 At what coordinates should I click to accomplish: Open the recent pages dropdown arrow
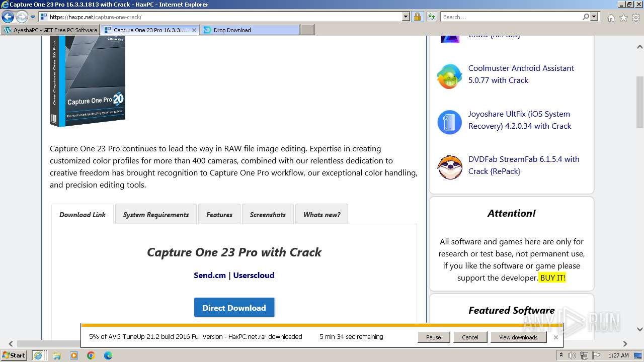(33, 17)
